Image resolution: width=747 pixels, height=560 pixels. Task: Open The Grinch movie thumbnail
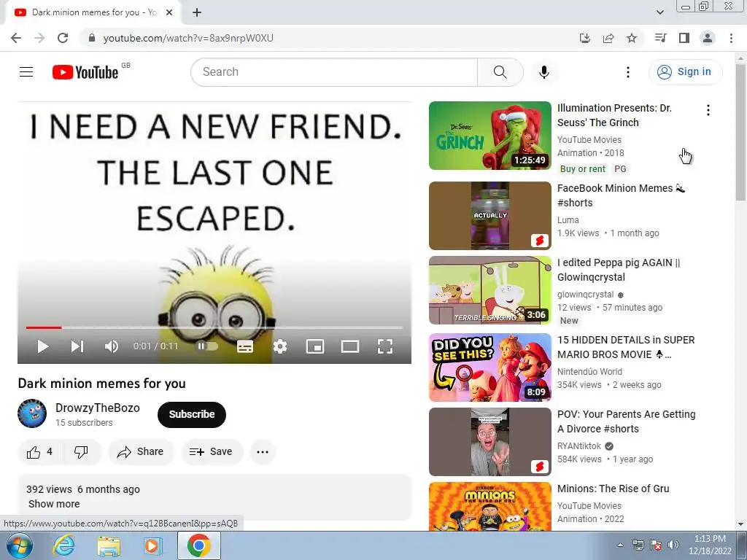(489, 136)
